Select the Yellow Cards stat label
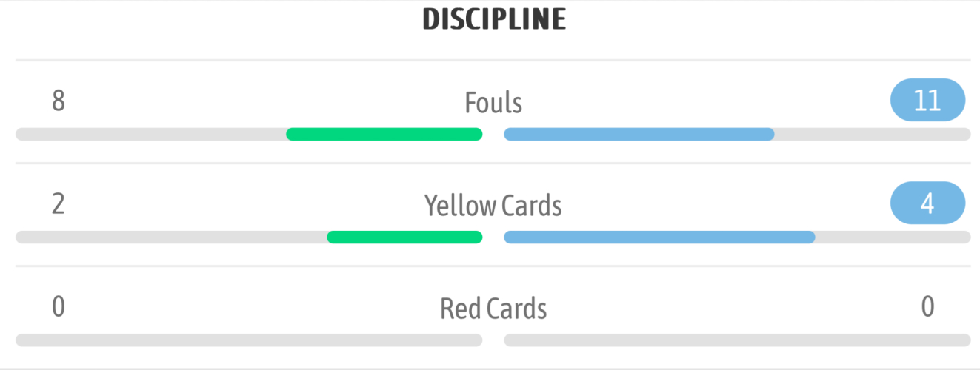The image size is (980, 370). (493, 206)
